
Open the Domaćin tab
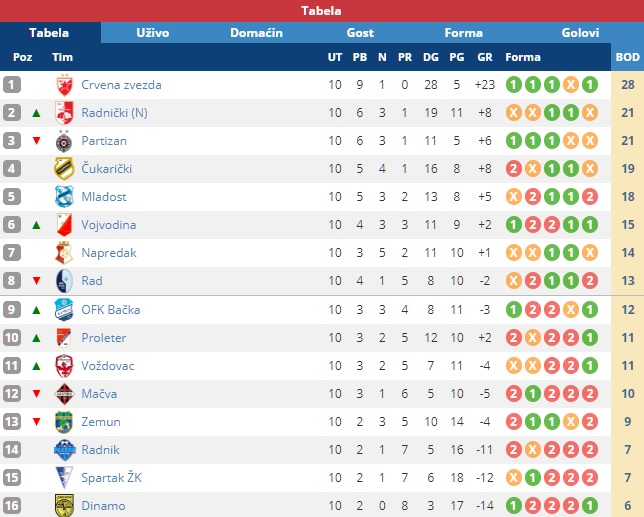[x=256, y=33]
